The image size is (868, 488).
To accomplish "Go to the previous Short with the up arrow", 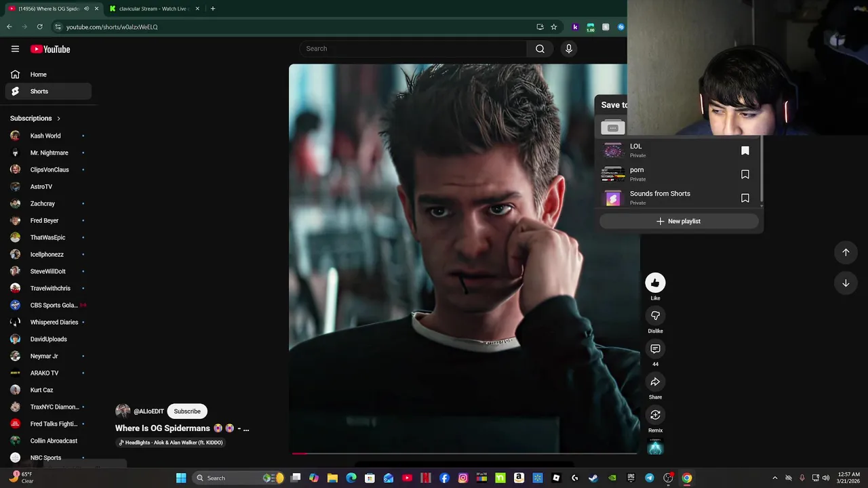I will pos(846,252).
